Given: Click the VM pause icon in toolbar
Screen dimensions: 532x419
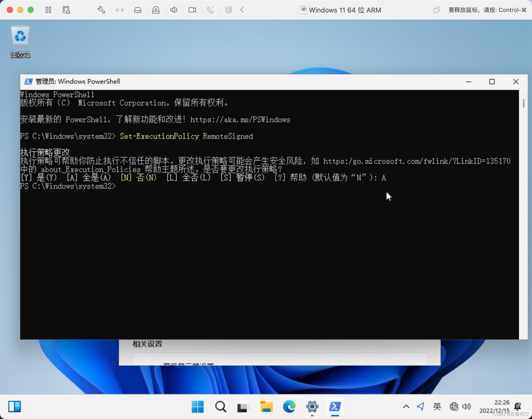Looking at the screenshot, I should coord(48,10).
